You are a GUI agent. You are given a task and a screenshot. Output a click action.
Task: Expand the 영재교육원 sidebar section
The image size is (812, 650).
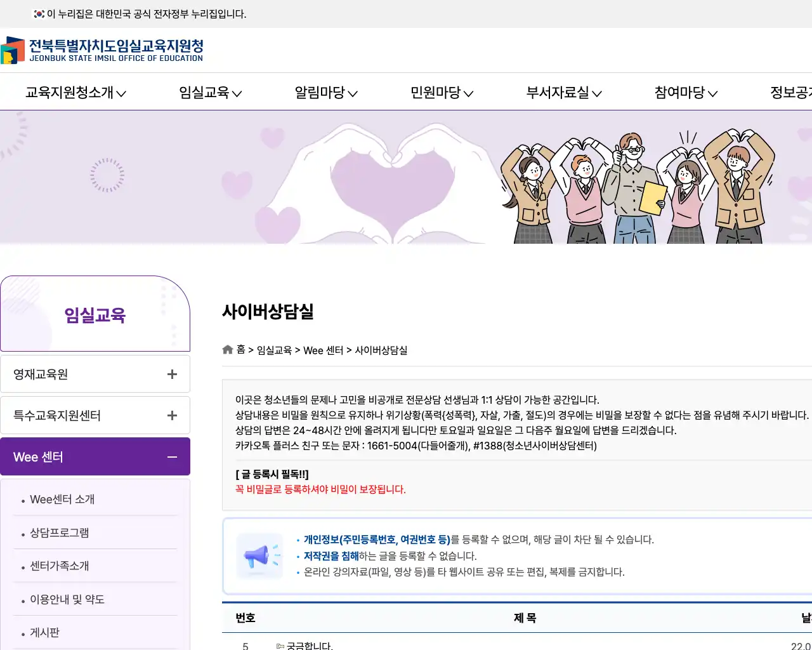click(x=171, y=374)
